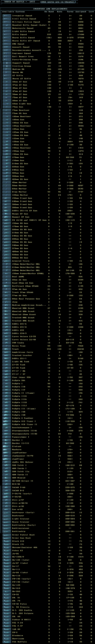Select the 'JagdPanther' row name
The height and width of the screenshot is (644, 95).
click(19, 453)
